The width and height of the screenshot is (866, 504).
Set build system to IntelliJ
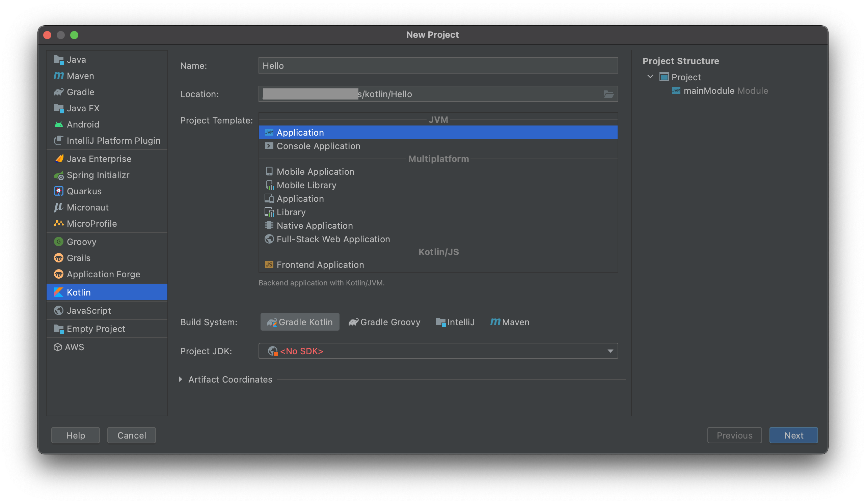point(455,322)
